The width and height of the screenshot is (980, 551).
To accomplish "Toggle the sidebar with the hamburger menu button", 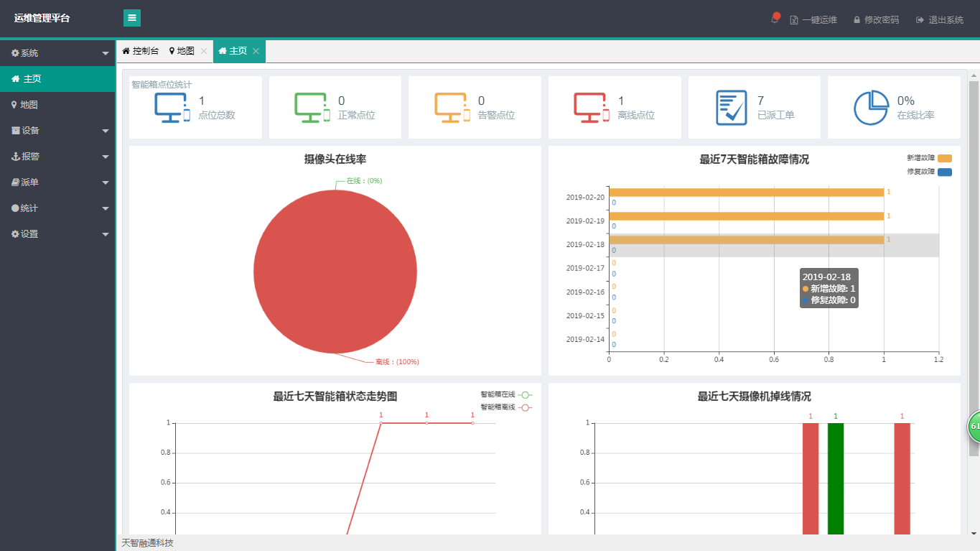I will [132, 18].
